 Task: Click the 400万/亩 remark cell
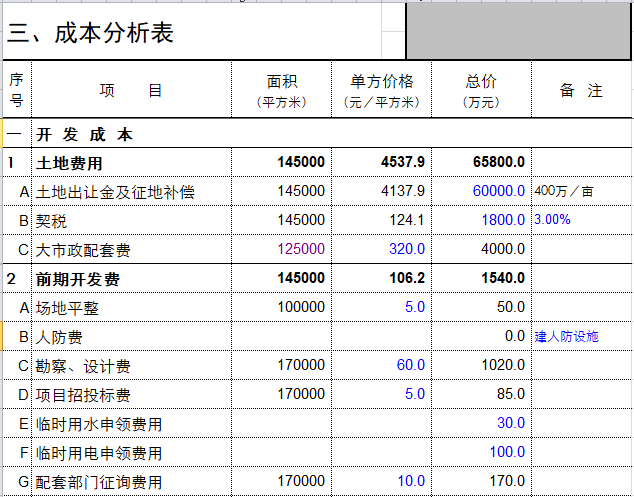(564, 191)
